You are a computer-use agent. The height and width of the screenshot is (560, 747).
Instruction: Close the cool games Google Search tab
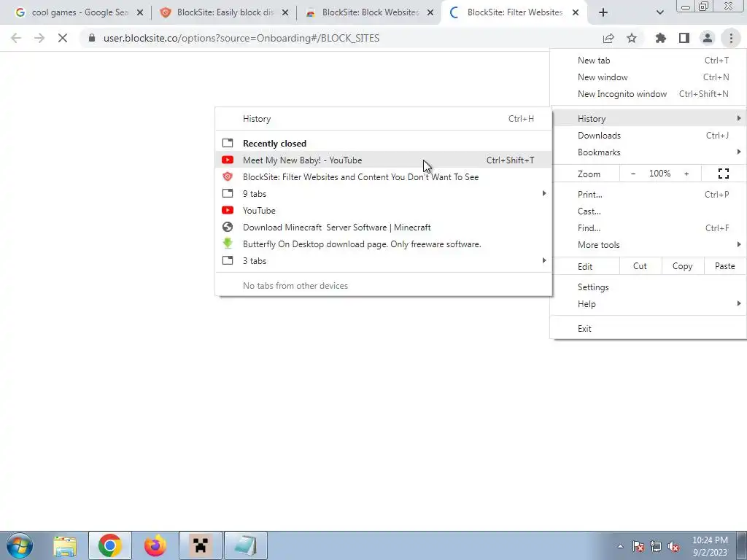(x=140, y=13)
